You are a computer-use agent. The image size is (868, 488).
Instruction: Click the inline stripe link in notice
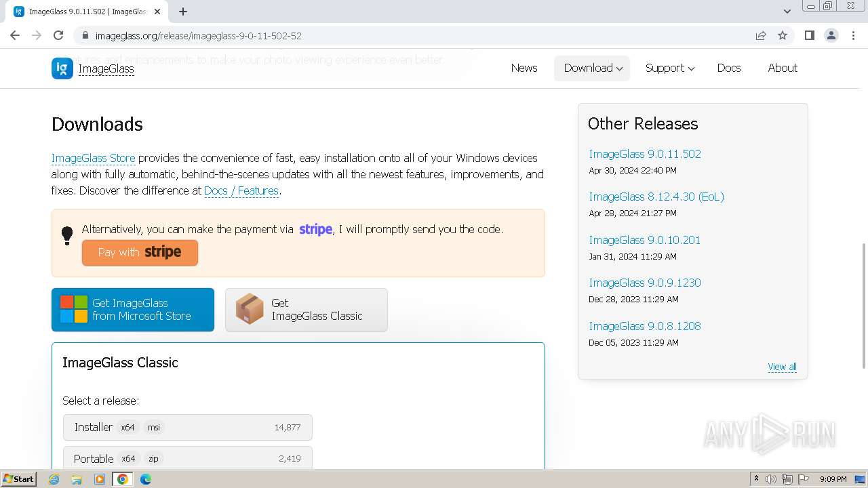click(x=315, y=229)
